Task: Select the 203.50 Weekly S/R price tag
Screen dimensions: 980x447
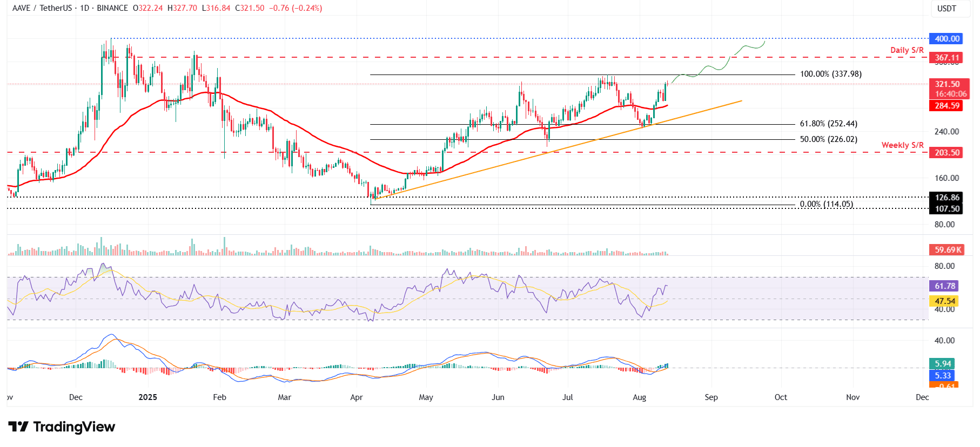Action: click(947, 153)
